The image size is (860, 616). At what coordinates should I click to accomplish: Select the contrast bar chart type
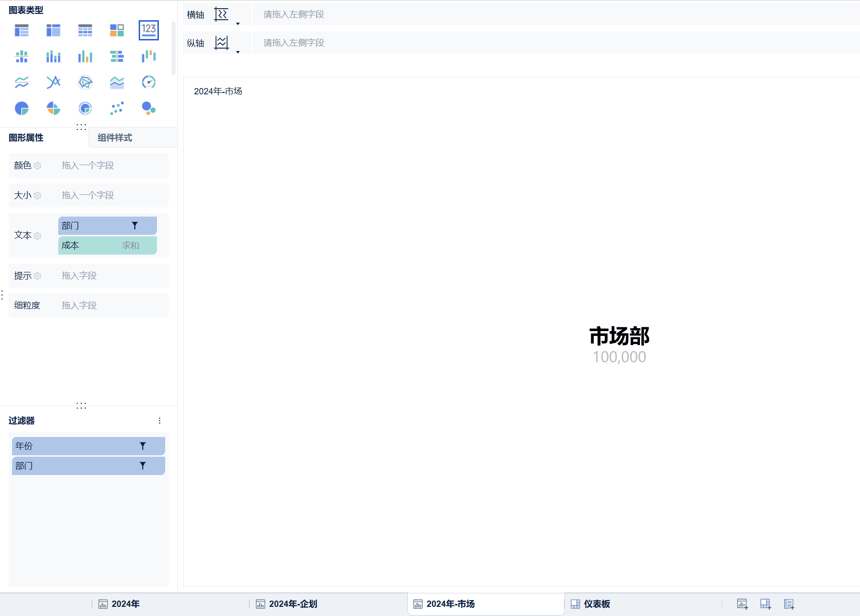[117, 56]
